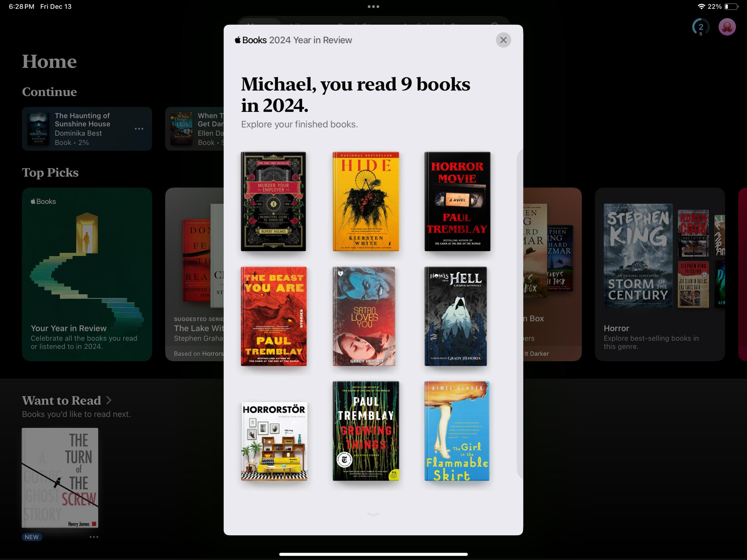The width and height of the screenshot is (747, 560).
Task: Tap the Wi-Fi status icon
Action: tap(701, 7)
